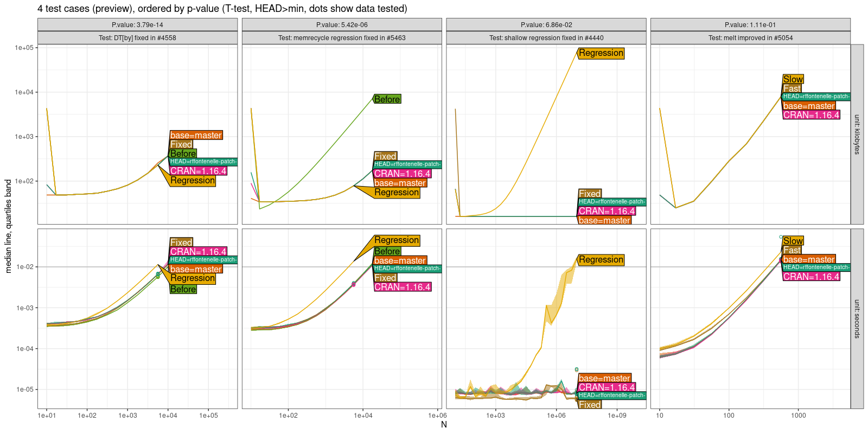The image size is (868, 434).
Task: Click 'Regression' label in DT[by] seconds panel
Action: tap(193, 278)
